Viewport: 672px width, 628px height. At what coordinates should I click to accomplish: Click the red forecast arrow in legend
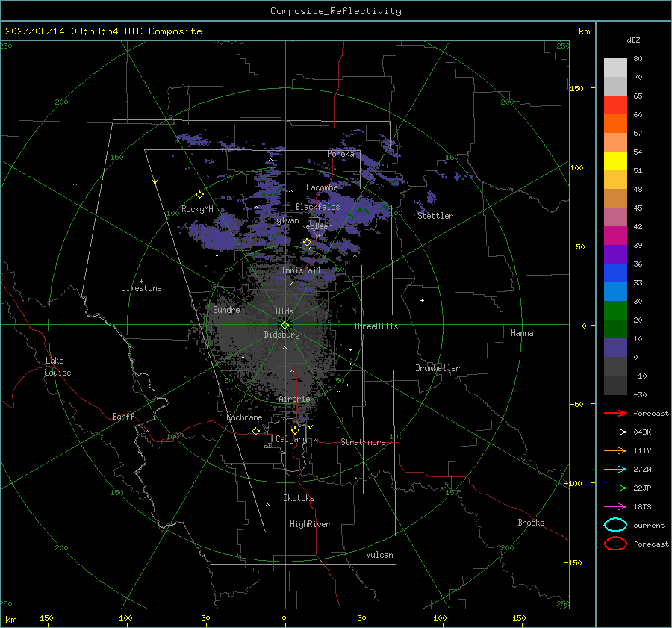click(x=615, y=413)
